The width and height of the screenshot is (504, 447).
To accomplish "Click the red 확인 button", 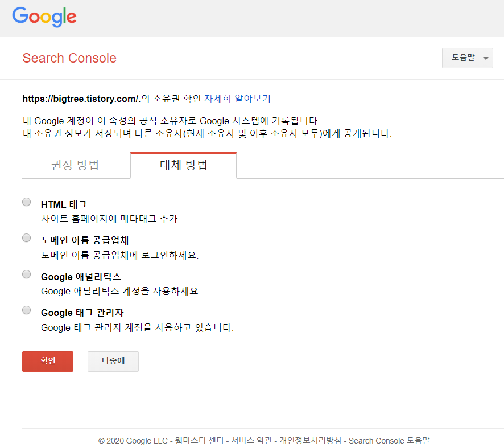I will coord(48,362).
